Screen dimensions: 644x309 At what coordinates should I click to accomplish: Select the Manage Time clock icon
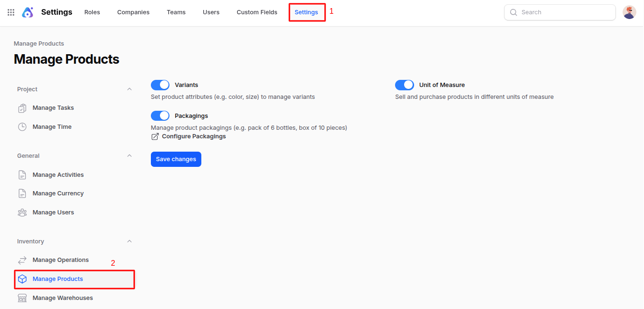pos(22,126)
